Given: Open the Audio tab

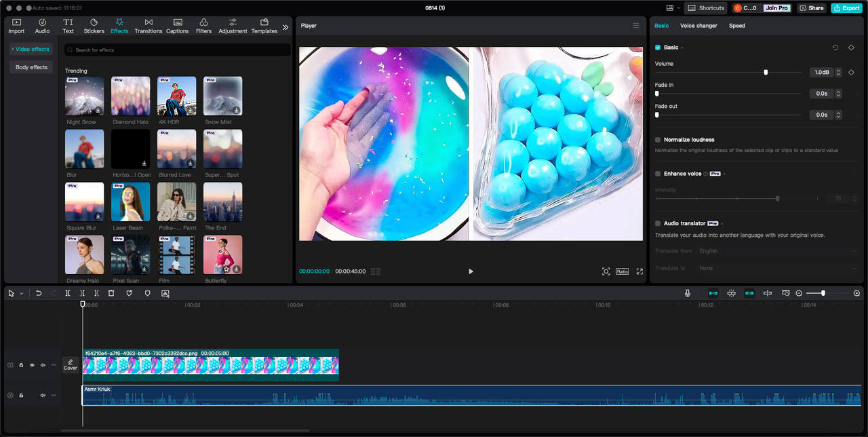Looking at the screenshot, I should point(42,26).
